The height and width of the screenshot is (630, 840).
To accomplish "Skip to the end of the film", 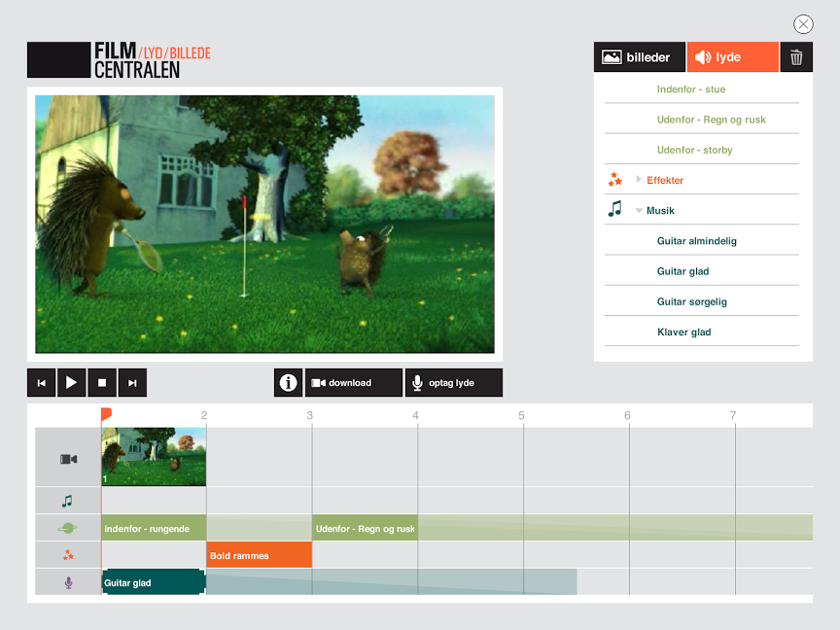I will 132,382.
